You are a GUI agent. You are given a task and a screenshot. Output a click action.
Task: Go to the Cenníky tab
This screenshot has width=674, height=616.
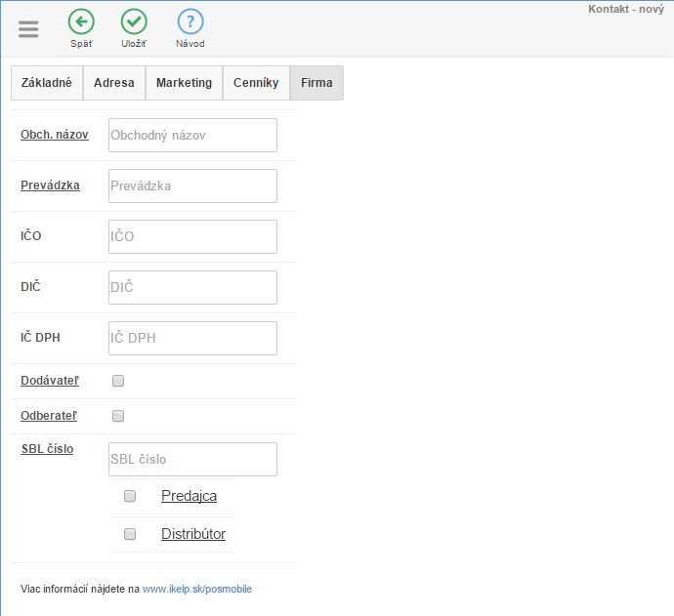click(x=256, y=83)
